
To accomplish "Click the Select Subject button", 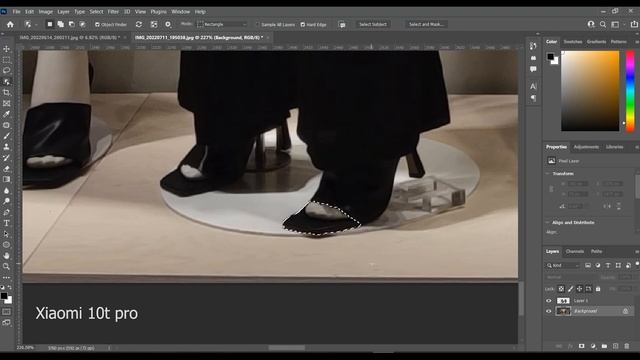I will pyautogui.click(x=373, y=24).
